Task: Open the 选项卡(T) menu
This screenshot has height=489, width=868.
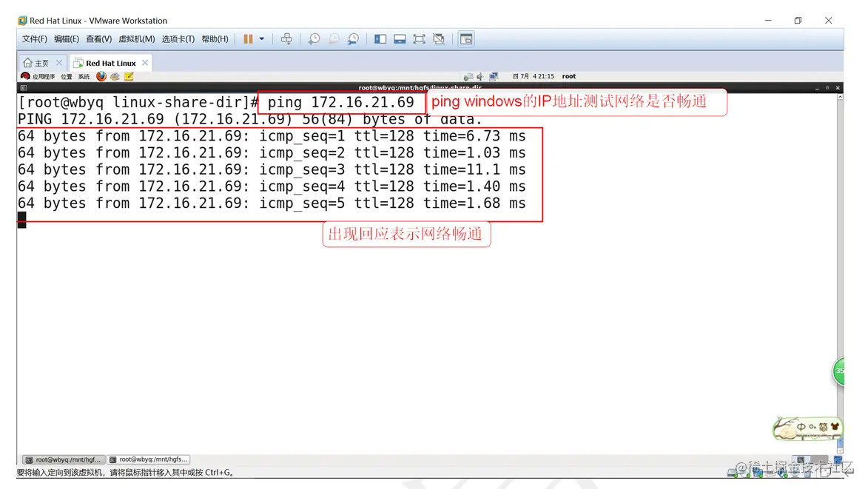Action: 178,38
